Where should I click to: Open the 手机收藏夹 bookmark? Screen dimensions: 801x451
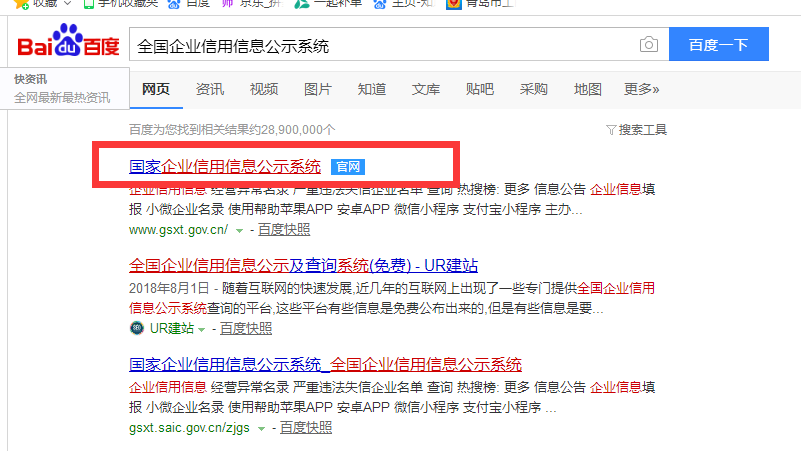121,4
